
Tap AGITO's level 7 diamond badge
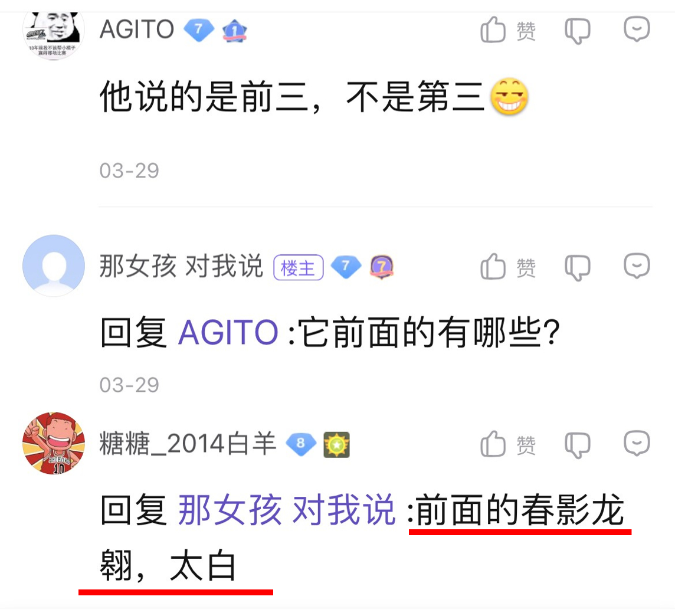click(198, 30)
